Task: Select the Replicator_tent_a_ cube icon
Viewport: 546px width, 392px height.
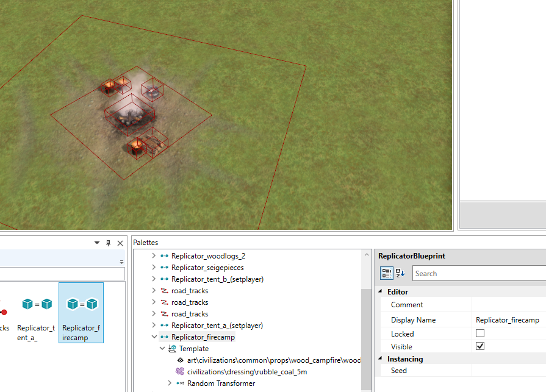Action: click(37, 304)
